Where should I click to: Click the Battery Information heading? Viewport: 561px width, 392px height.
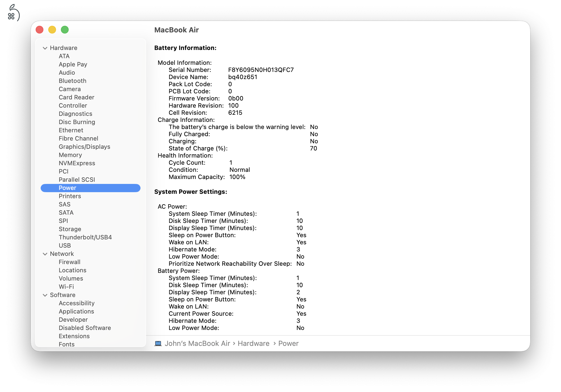[x=185, y=48]
